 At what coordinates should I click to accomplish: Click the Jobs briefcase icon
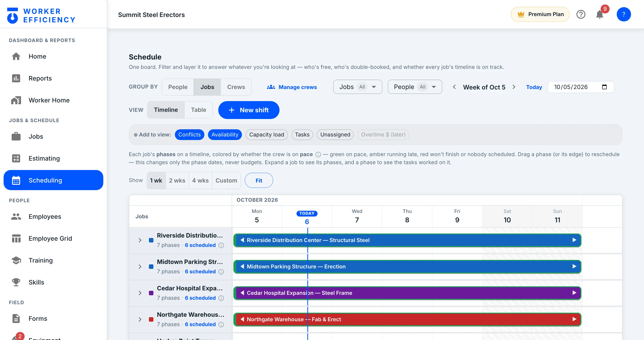[x=16, y=136]
